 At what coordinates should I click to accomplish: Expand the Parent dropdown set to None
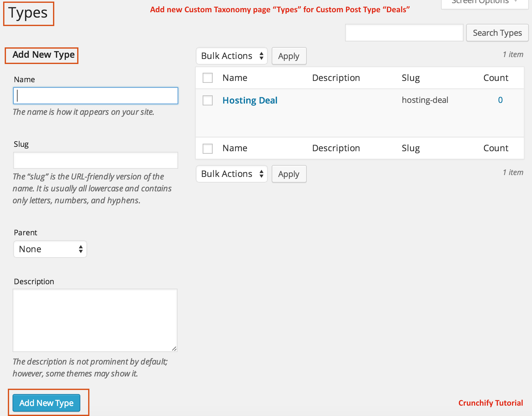50,249
